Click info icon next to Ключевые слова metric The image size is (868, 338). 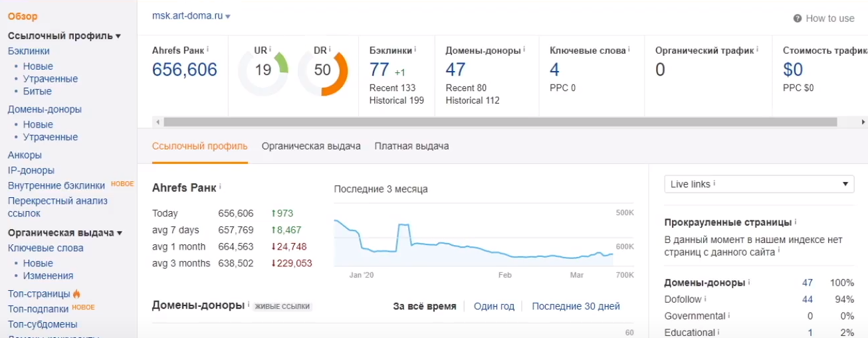point(629,50)
